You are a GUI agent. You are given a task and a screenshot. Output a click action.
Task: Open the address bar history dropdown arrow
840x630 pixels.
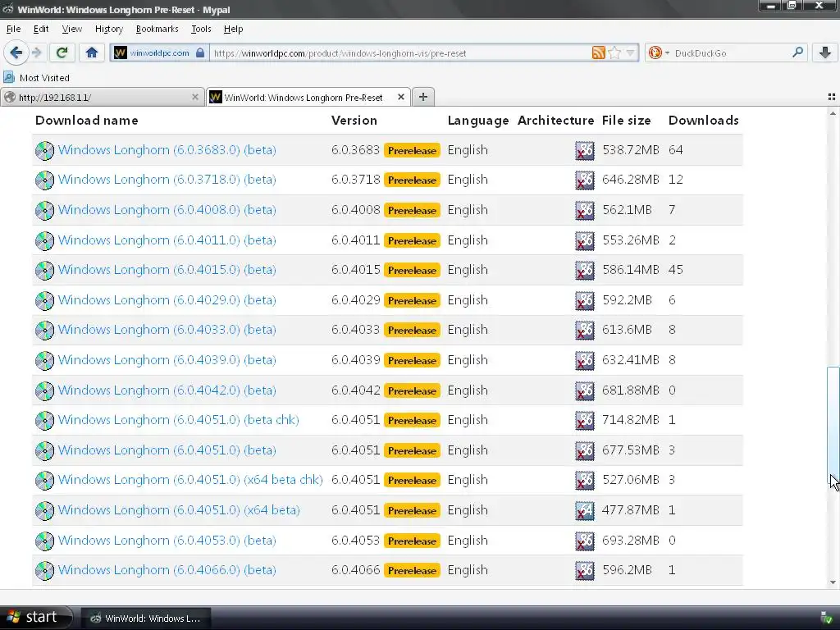(x=631, y=52)
